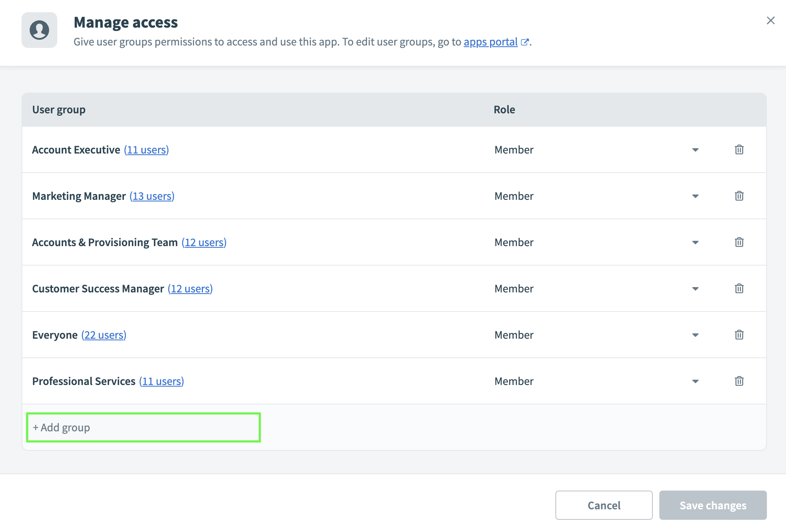Viewport: 786px width, 532px height.
Task: Click the external link icon beside apps portal
Action: point(525,42)
